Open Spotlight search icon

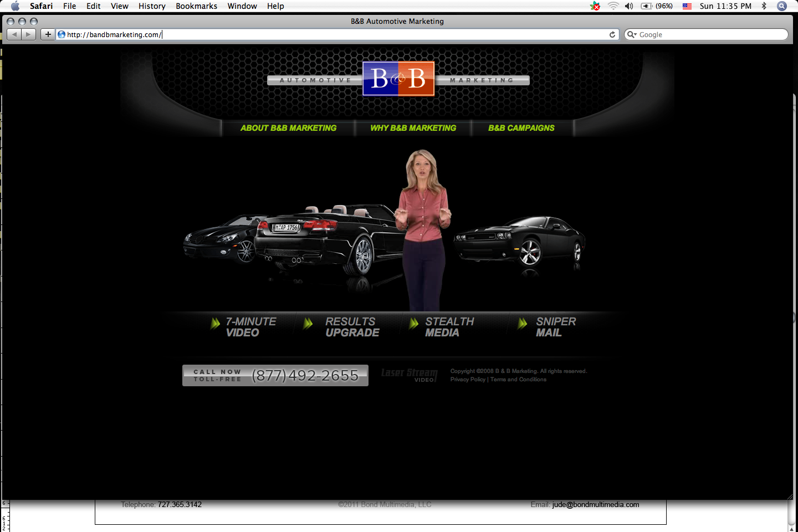coord(782,6)
